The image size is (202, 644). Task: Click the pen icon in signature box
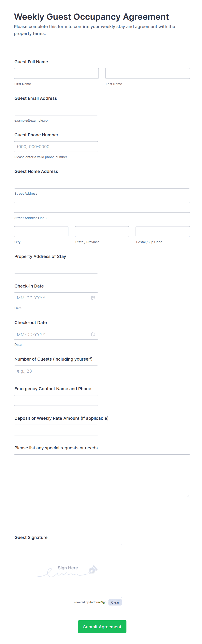(x=93, y=570)
